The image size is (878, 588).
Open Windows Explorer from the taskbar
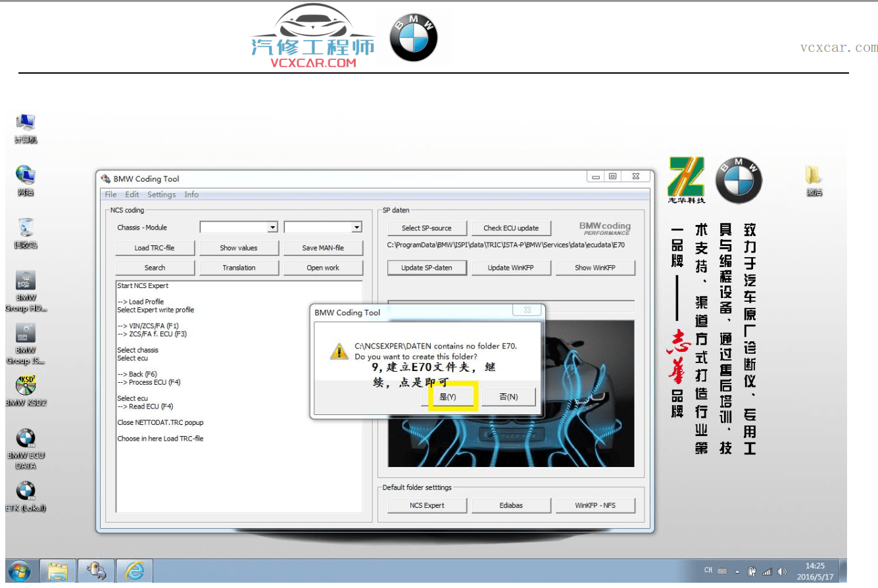click(x=57, y=570)
